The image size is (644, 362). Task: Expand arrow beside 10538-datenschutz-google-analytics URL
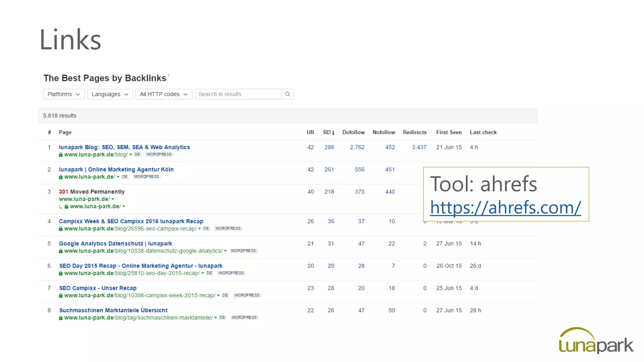click(x=225, y=251)
